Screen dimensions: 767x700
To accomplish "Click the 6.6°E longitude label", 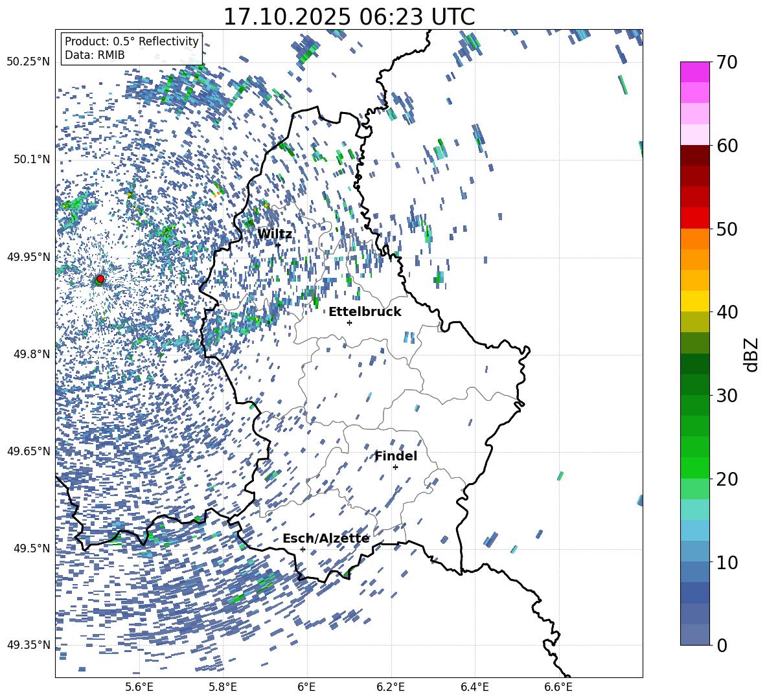I will point(558,687).
